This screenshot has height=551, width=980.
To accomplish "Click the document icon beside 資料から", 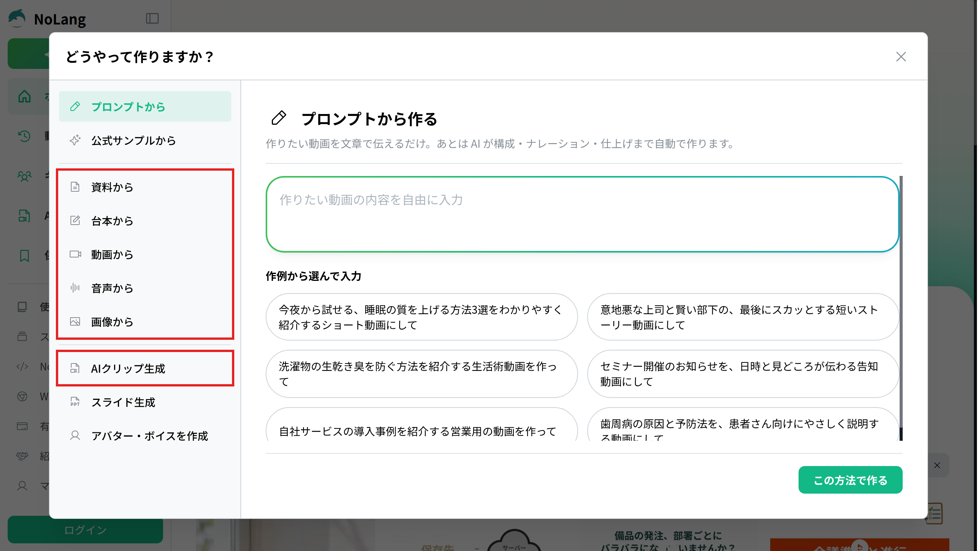I will 75,187.
